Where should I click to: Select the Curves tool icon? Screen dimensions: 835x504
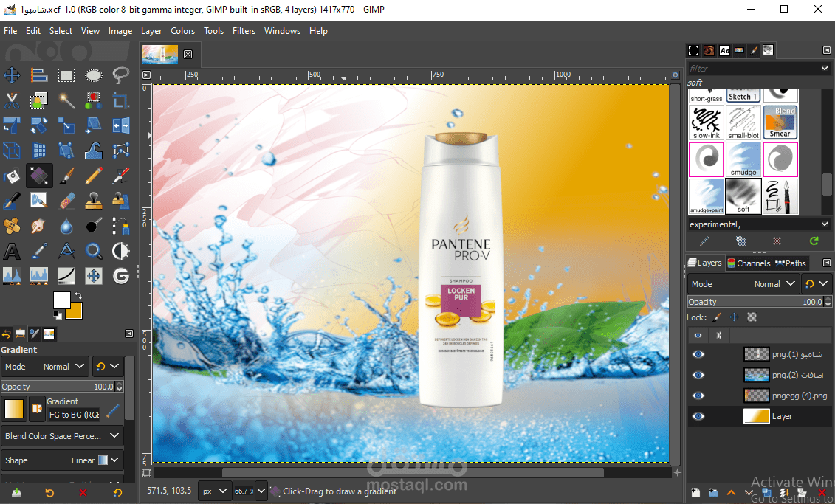(x=66, y=276)
